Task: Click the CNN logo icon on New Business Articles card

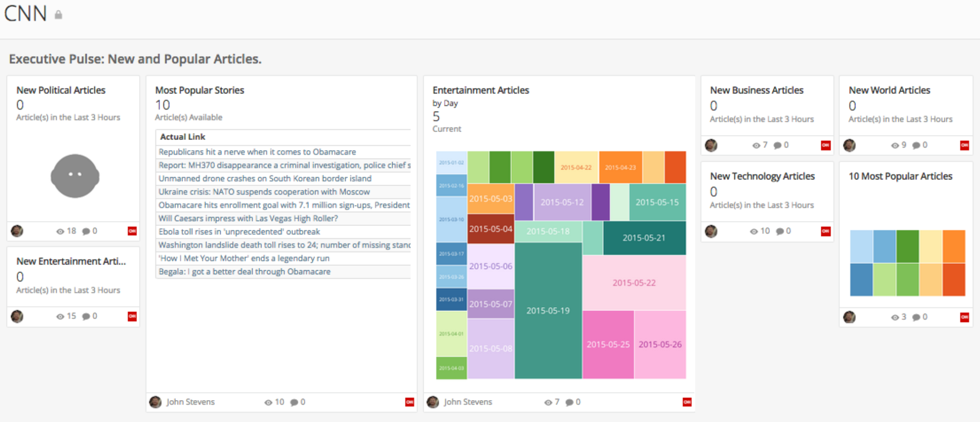Action: pyautogui.click(x=826, y=145)
